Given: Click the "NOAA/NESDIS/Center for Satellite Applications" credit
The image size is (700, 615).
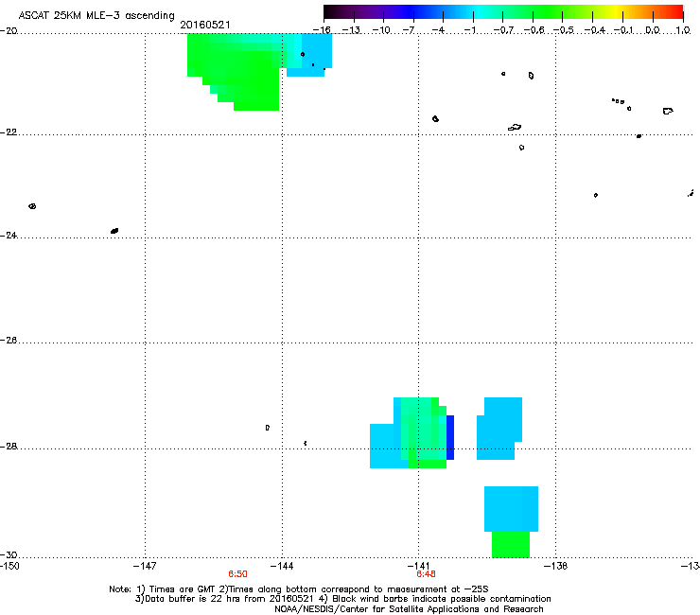Looking at the screenshot, I should point(409,609).
